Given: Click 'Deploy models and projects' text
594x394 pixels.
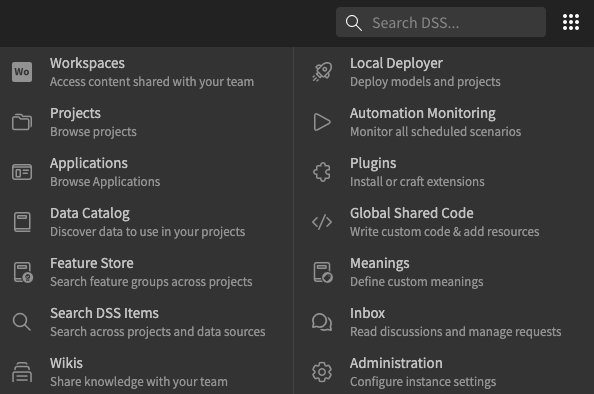Looking at the screenshot, I should [x=425, y=82].
